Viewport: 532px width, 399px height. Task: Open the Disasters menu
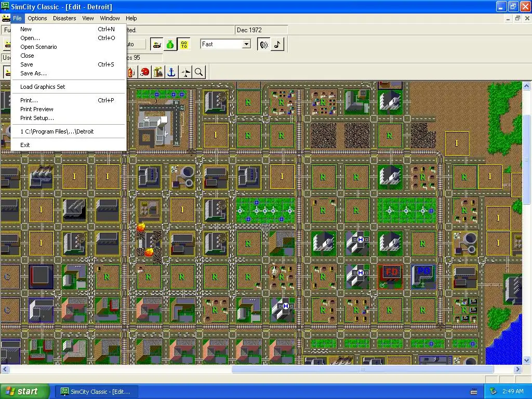64,18
